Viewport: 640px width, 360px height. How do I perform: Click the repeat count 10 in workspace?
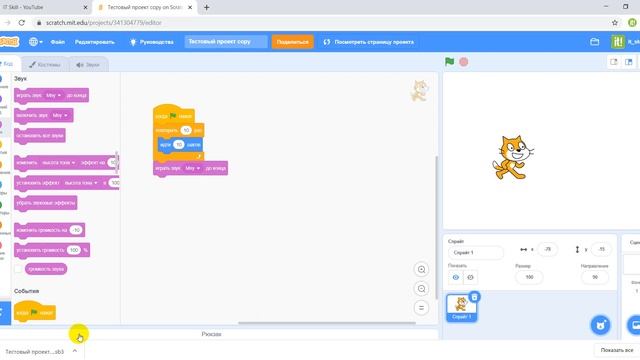[186, 130]
